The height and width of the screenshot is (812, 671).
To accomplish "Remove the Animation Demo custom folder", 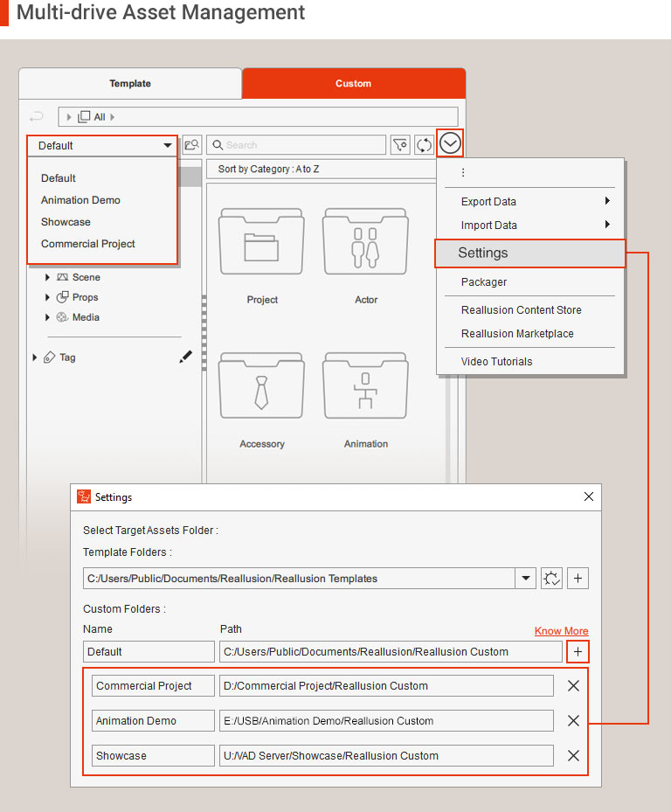I will 573,721.
